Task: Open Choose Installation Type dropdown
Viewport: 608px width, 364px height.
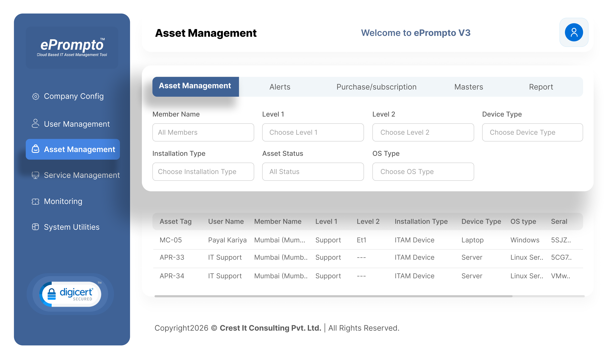Action: (203, 171)
